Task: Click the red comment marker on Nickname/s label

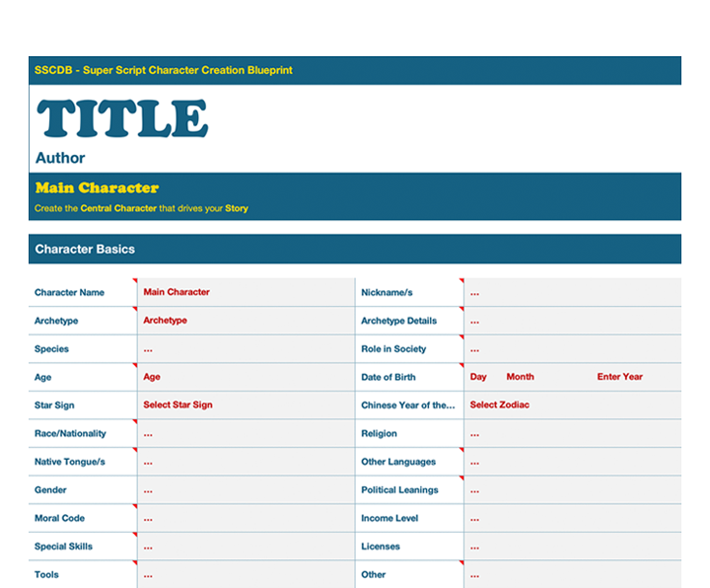Action: point(461,281)
